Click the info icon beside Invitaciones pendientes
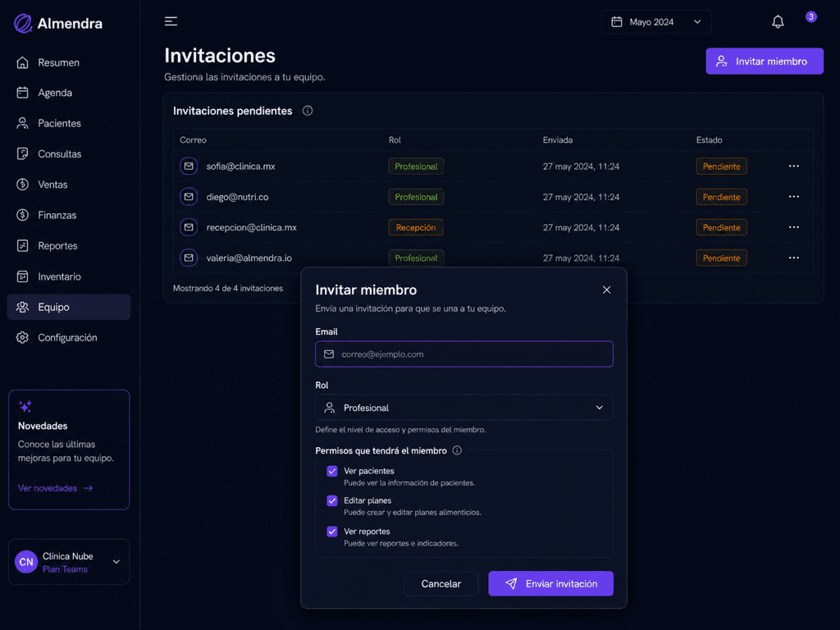This screenshot has height=630, width=840. 308,111
